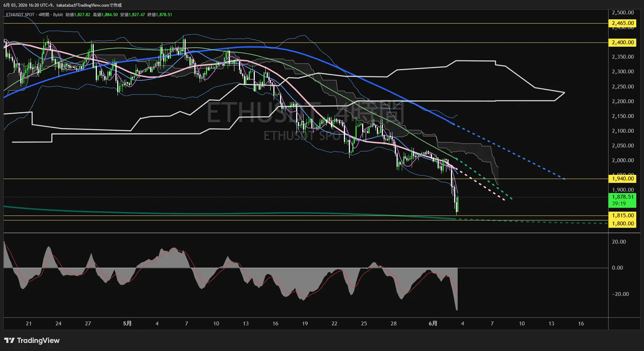This screenshot has width=644, height=351.
Task: Click the oscillator scale value 20.00
Action: click(x=619, y=242)
